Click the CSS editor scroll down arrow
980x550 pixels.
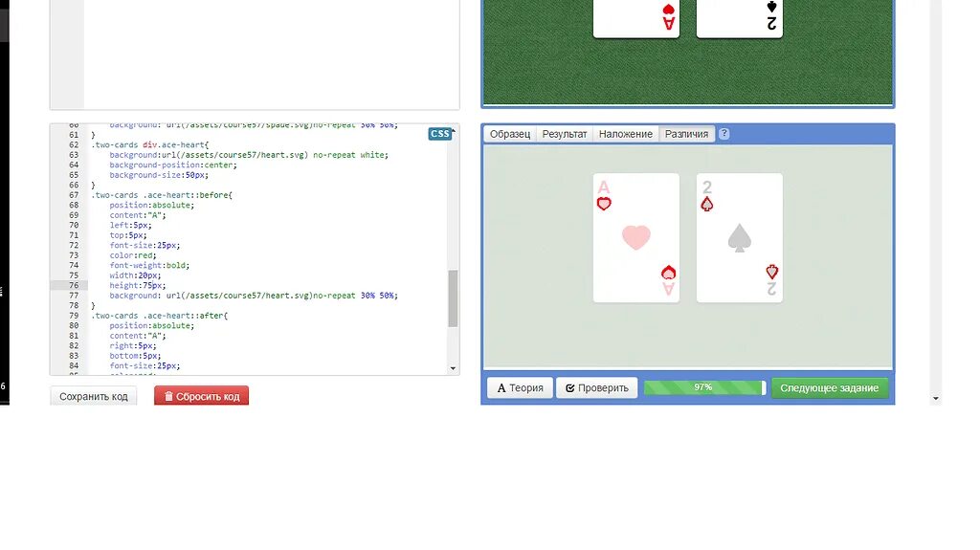tap(453, 369)
